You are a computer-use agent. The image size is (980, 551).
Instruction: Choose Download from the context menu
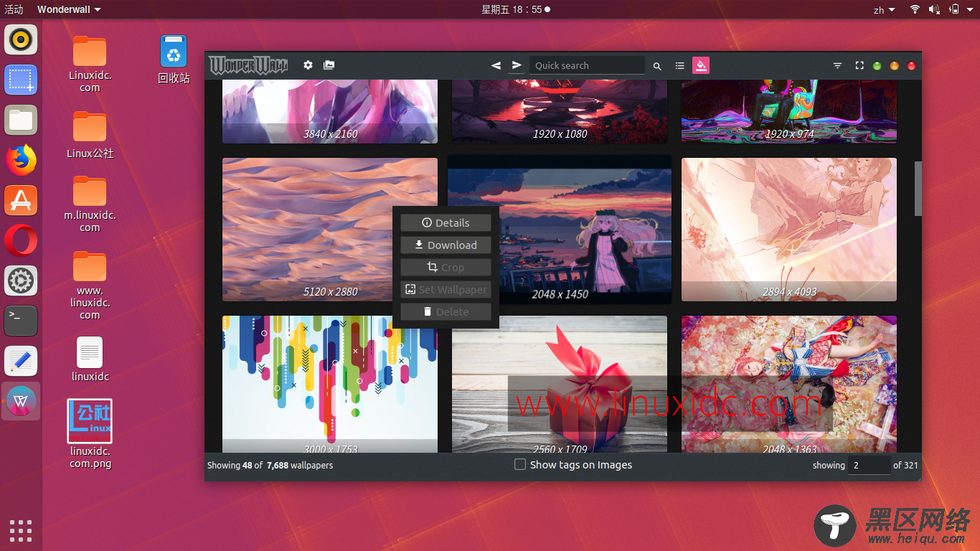446,245
